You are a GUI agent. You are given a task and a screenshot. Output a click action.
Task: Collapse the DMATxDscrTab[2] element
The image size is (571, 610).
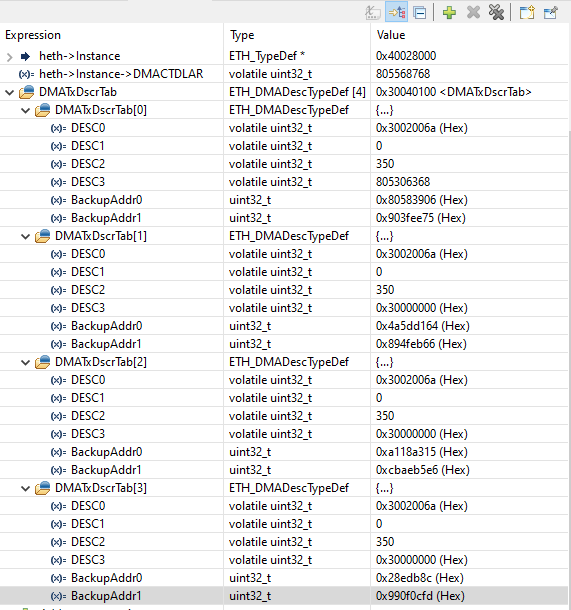coord(26,363)
